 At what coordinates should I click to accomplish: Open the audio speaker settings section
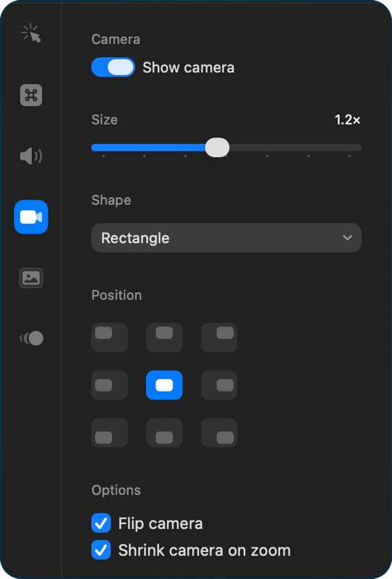[x=31, y=156]
